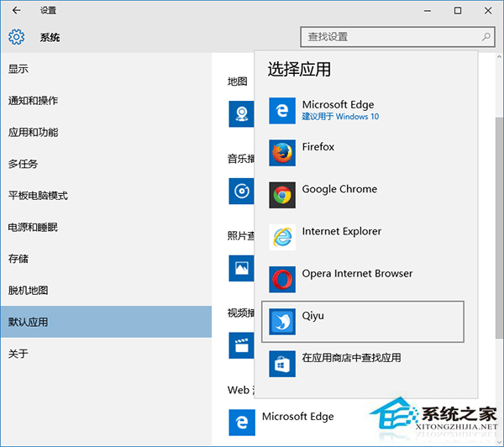Screen dimensions: 504x447
Task: Open the 显示 settings page
Action: coord(106,69)
